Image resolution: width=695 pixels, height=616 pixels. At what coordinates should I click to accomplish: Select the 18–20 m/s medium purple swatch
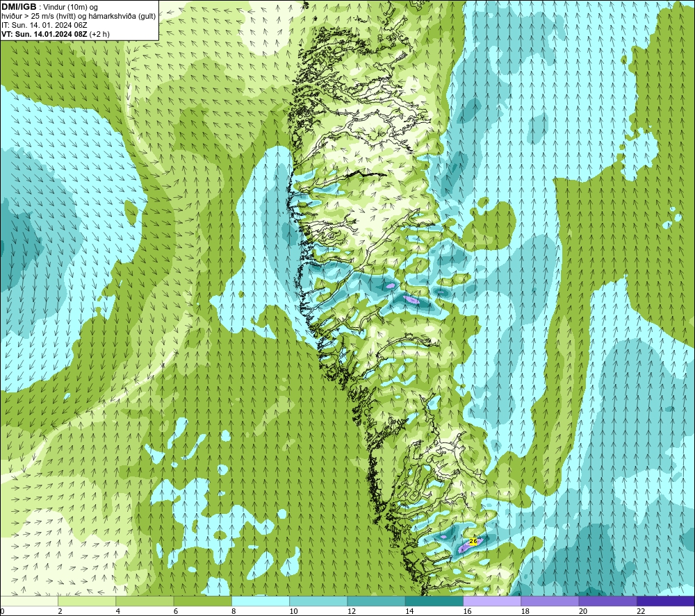[550, 601]
